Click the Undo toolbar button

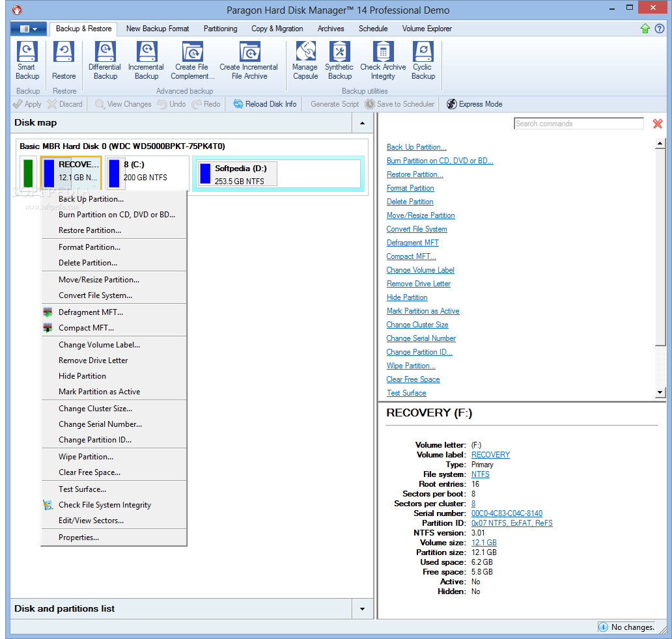pos(171,104)
